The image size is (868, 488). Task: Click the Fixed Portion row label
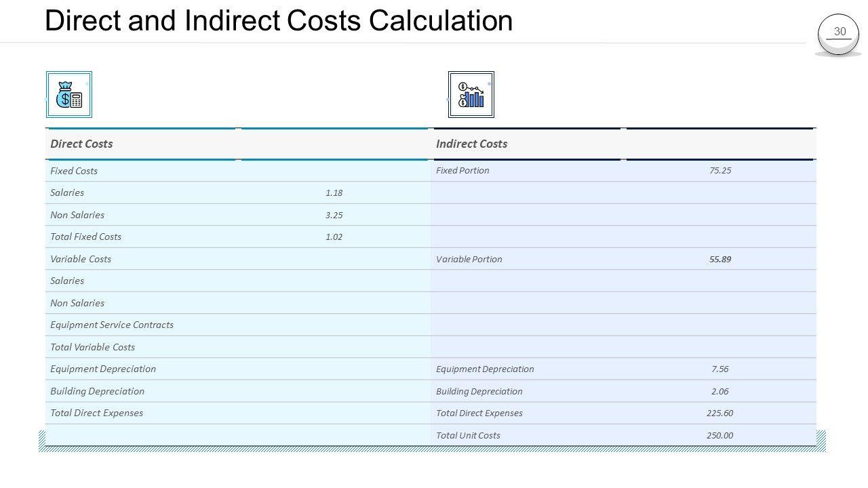click(x=462, y=170)
